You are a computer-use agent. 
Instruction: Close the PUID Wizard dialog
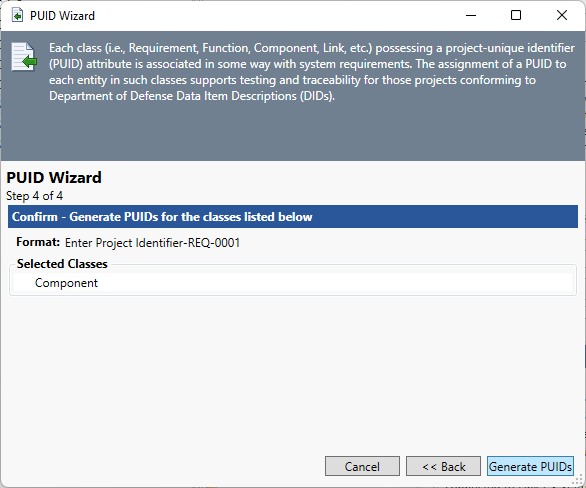coord(562,16)
